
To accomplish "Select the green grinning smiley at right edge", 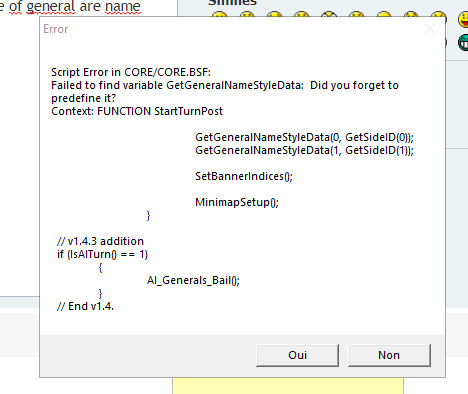I will [x=463, y=43].
